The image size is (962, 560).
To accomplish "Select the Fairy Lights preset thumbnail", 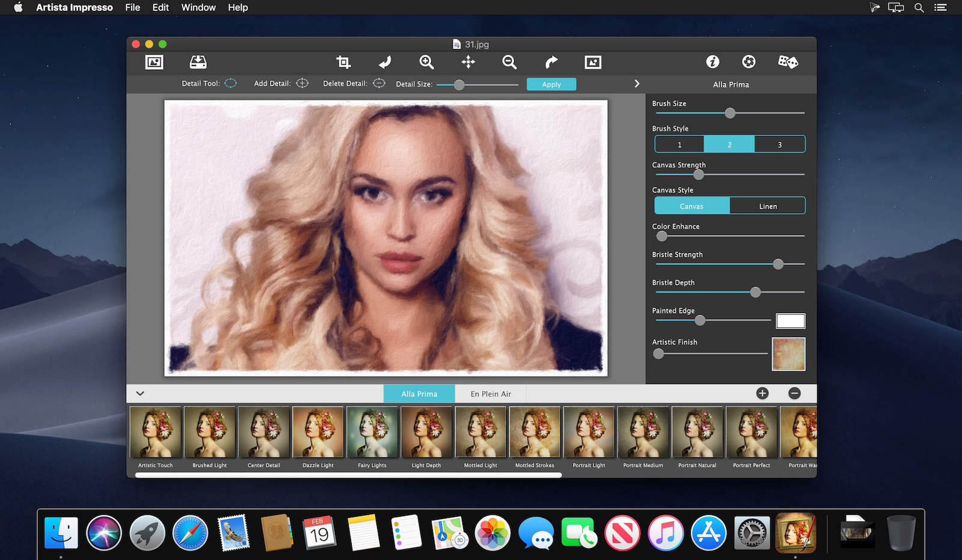I will click(x=372, y=432).
